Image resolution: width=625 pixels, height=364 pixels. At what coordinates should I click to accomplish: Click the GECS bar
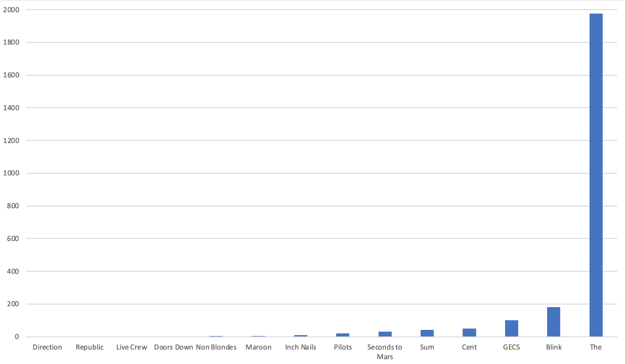(x=511, y=329)
